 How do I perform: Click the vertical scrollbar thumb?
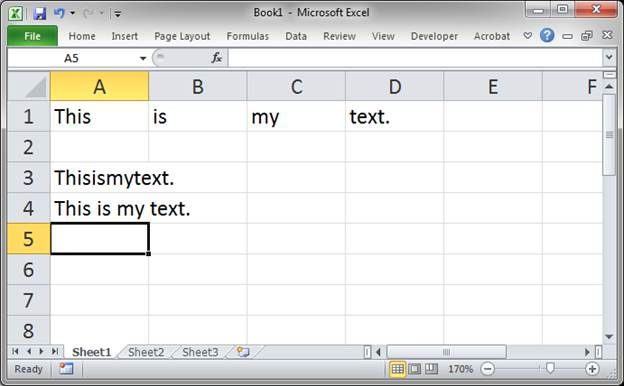point(609,135)
